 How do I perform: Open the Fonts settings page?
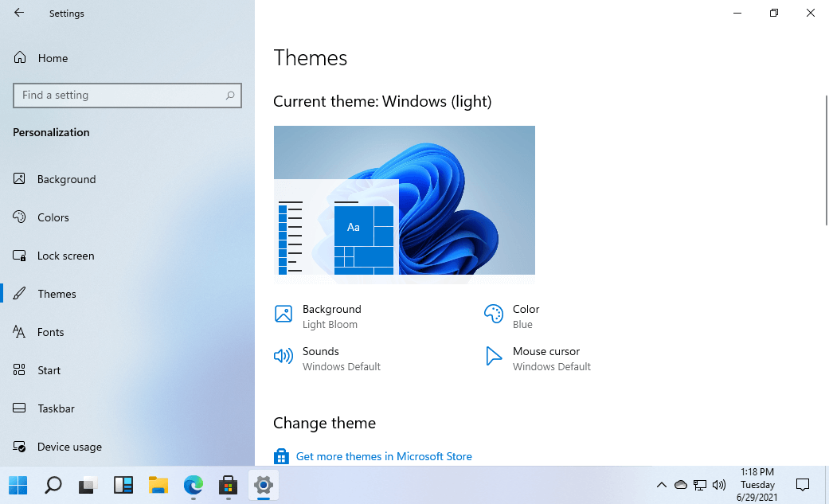[38, 331]
